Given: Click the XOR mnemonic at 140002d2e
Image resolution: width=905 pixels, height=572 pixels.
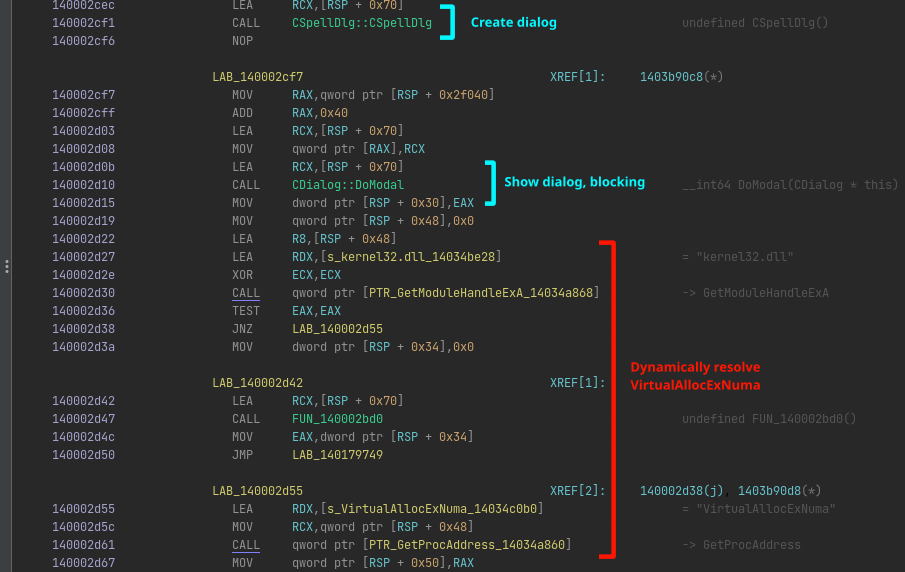Looking at the screenshot, I should click(243, 275).
